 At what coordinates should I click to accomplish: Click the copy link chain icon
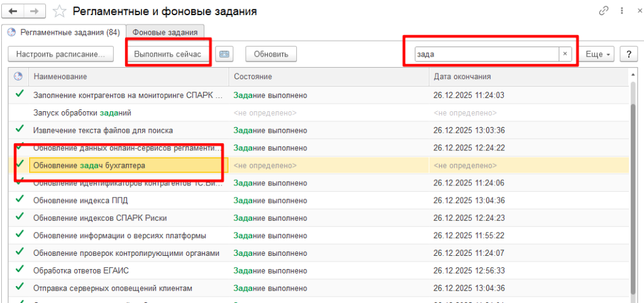pos(605,11)
